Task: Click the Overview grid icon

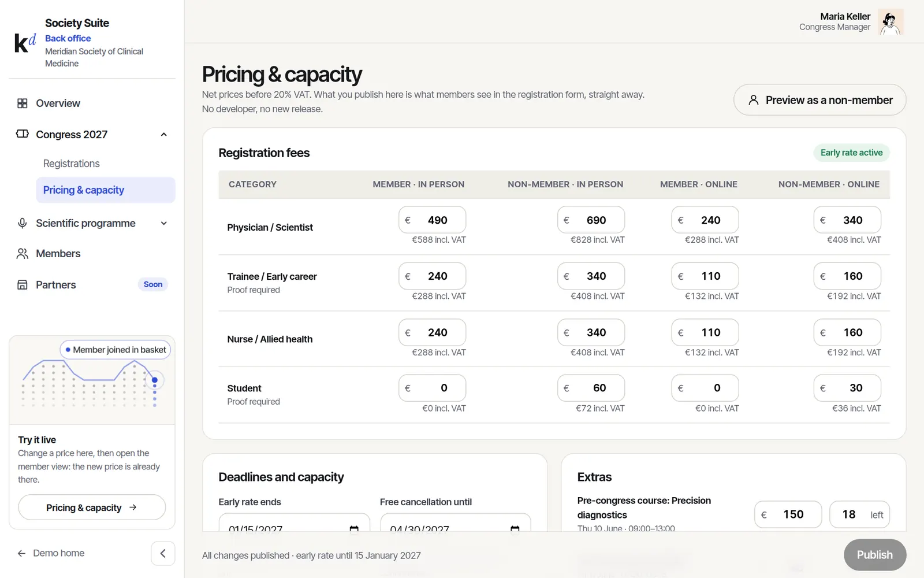Action: coord(23,103)
